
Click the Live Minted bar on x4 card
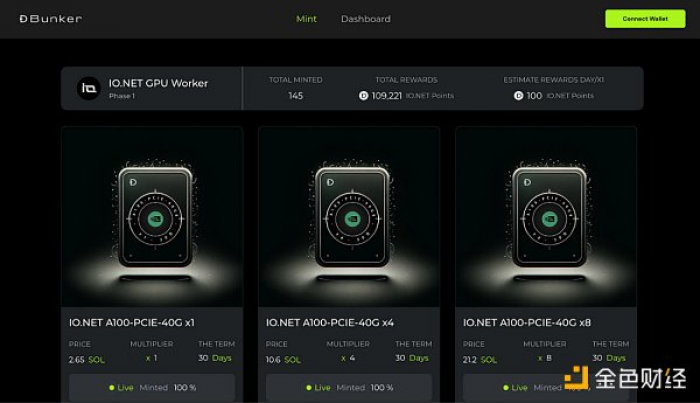click(x=349, y=387)
